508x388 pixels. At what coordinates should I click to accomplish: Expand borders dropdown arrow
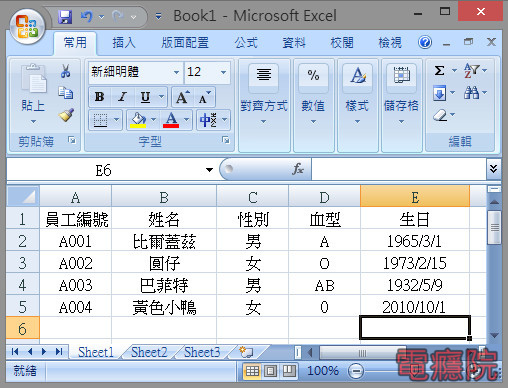point(116,120)
